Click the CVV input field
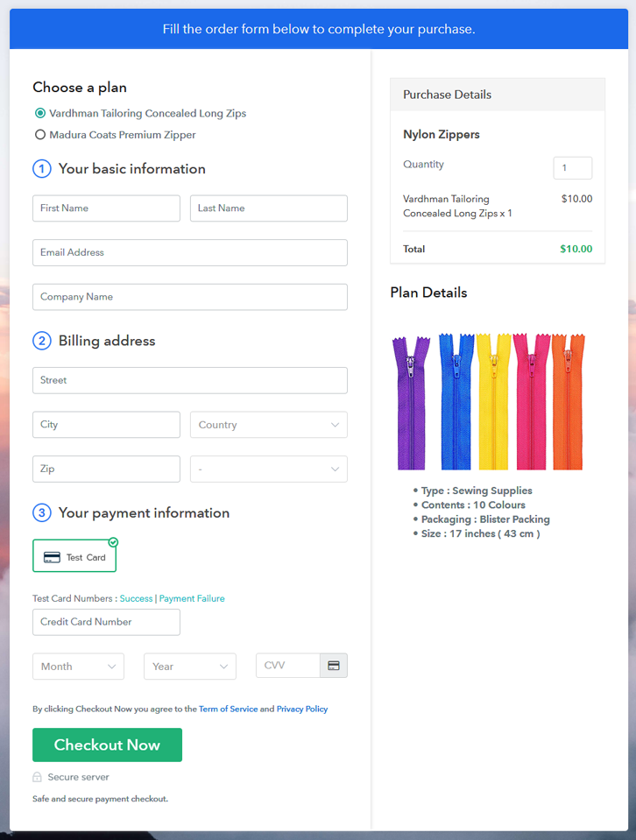 (288, 666)
